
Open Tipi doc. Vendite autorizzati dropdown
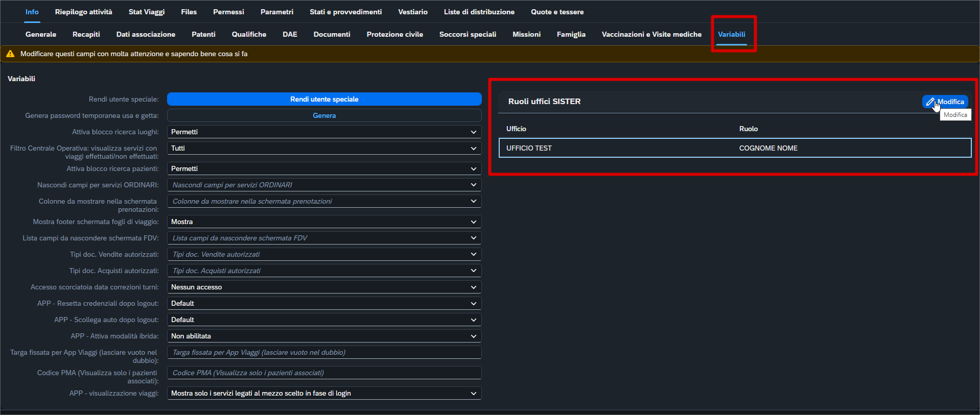point(324,255)
